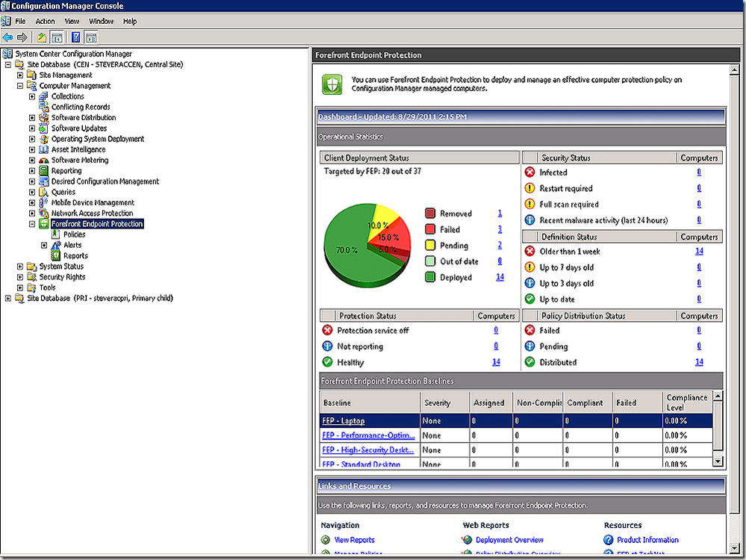Image resolution: width=746 pixels, height=560 pixels.
Task: Open the File menu
Action: [x=20, y=22]
